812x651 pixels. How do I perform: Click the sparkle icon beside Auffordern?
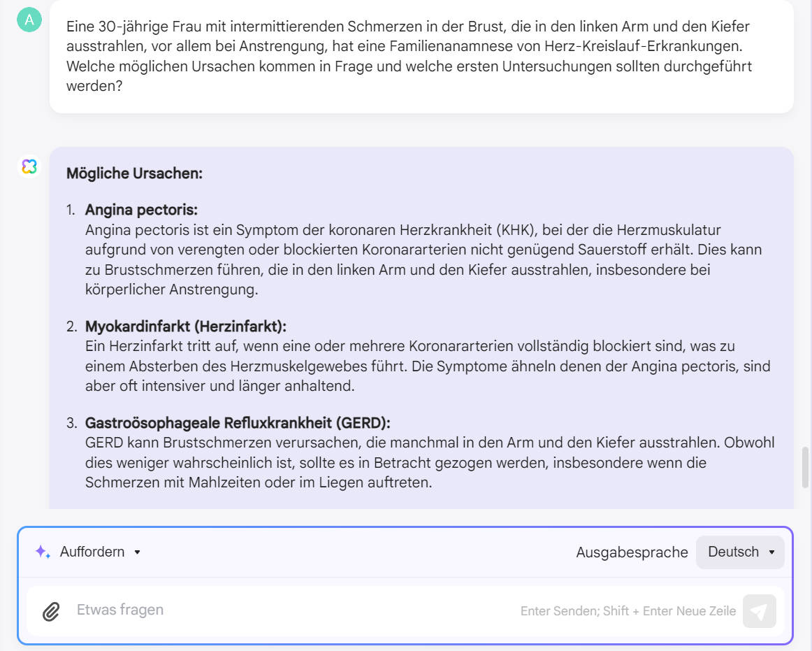coord(43,552)
